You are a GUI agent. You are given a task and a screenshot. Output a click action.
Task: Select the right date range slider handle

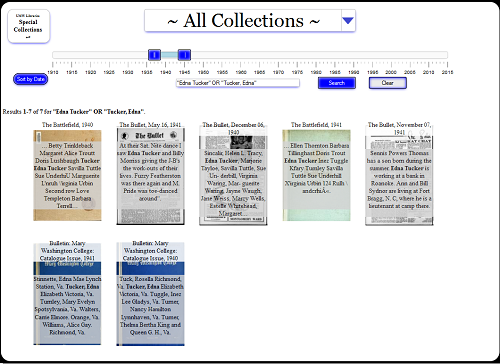tap(184, 55)
